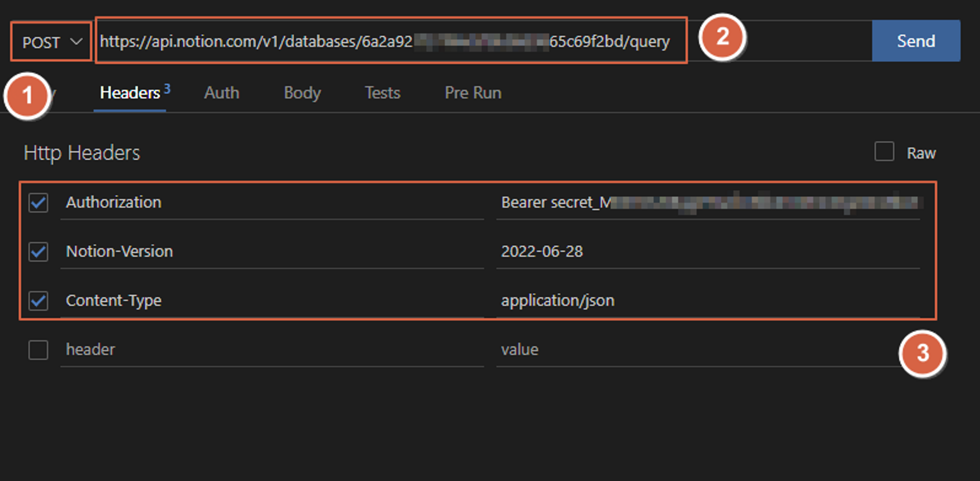Toggle the Content-Type header off

pyautogui.click(x=38, y=301)
